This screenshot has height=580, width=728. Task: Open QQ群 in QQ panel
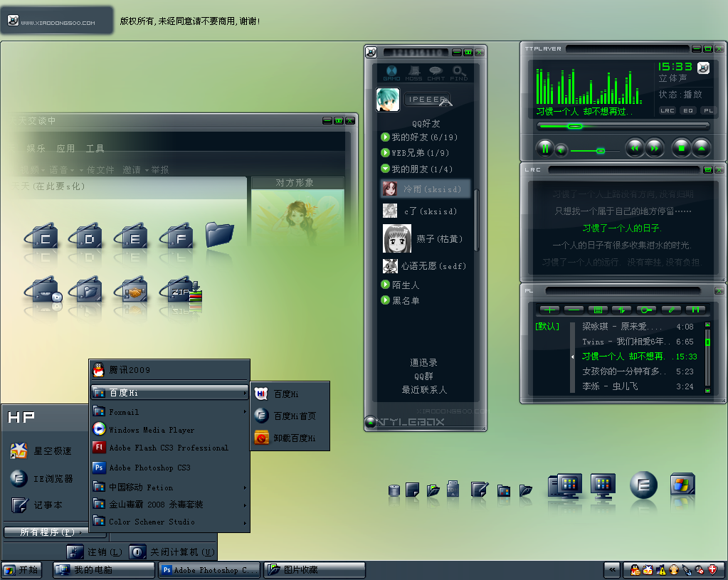click(x=423, y=376)
